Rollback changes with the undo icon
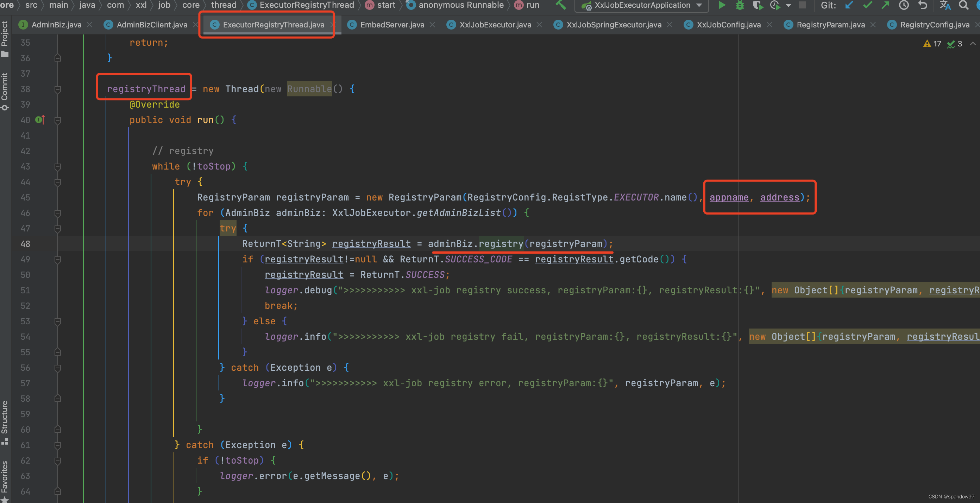980x503 pixels. coord(923,5)
